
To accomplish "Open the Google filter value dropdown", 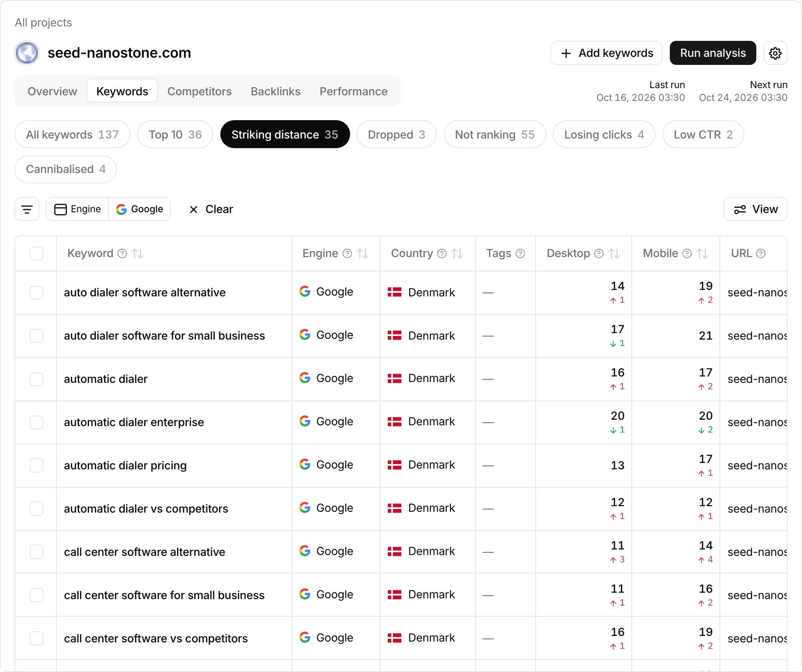I will click(139, 209).
